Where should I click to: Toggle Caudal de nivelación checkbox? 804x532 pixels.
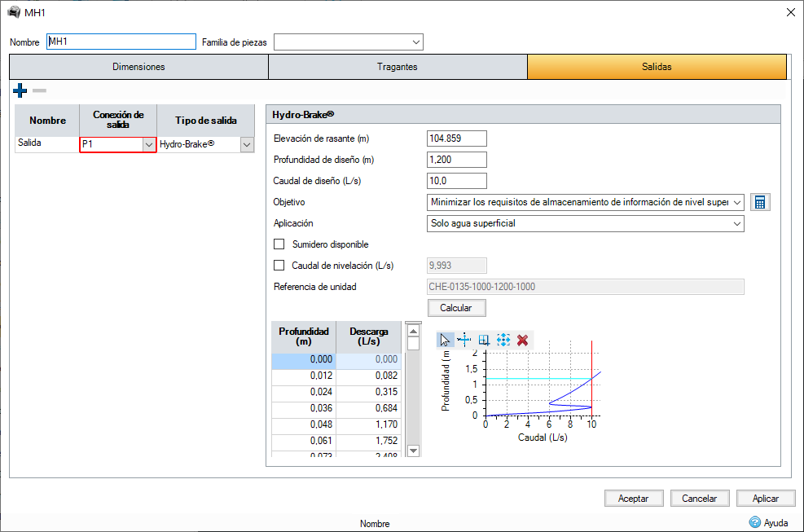[x=279, y=266]
